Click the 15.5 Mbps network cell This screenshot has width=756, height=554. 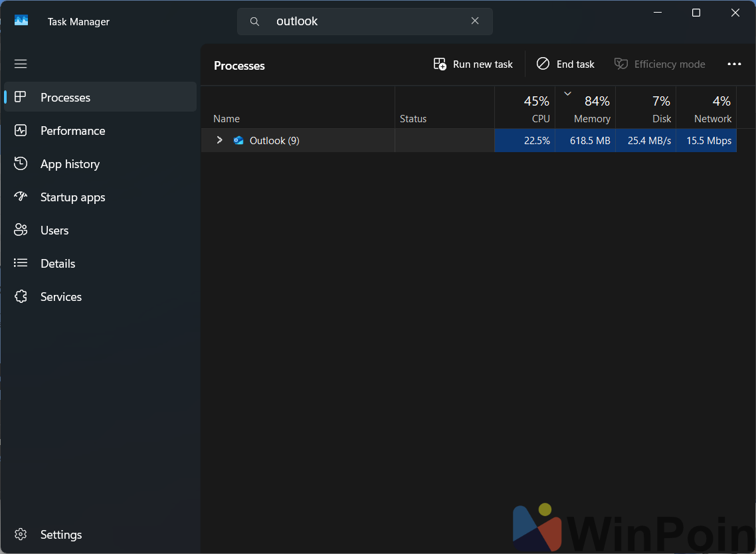point(706,140)
